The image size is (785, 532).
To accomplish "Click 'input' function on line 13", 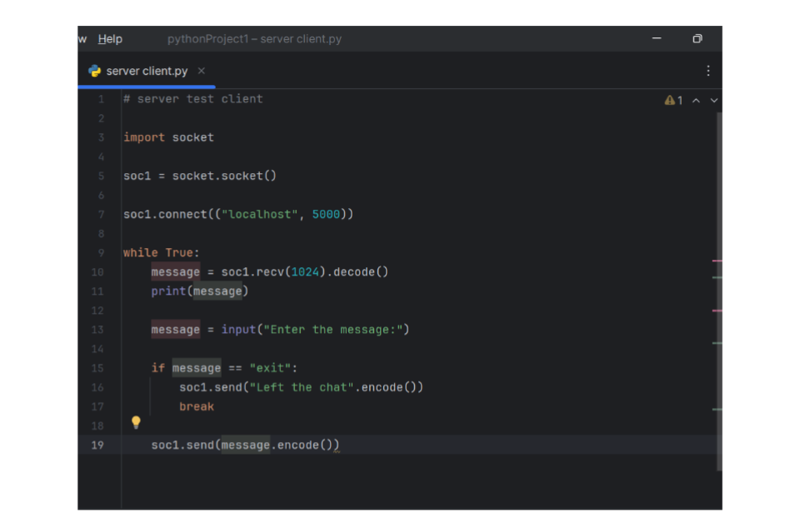I will coord(239,330).
